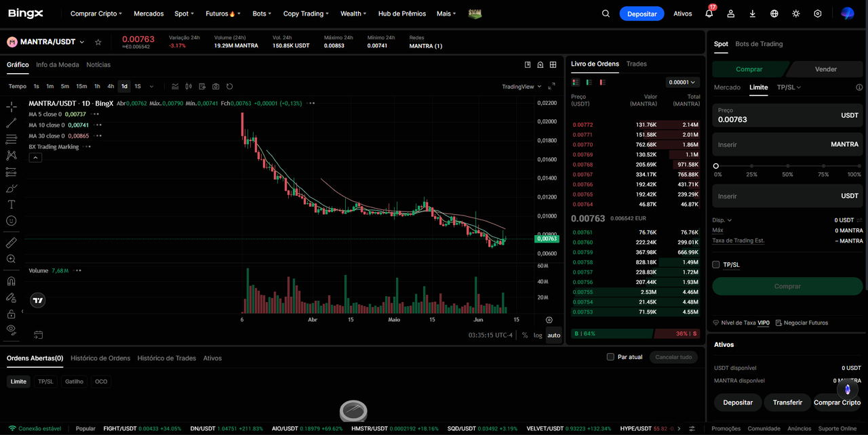Switch to the Notícias tab

pyautogui.click(x=98, y=64)
